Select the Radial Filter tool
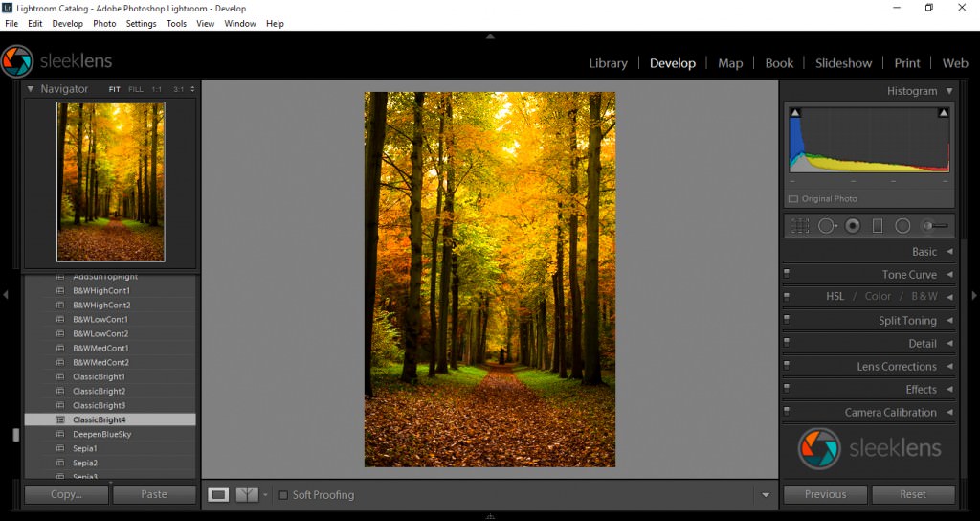The image size is (980, 521). (x=902, y=226)
